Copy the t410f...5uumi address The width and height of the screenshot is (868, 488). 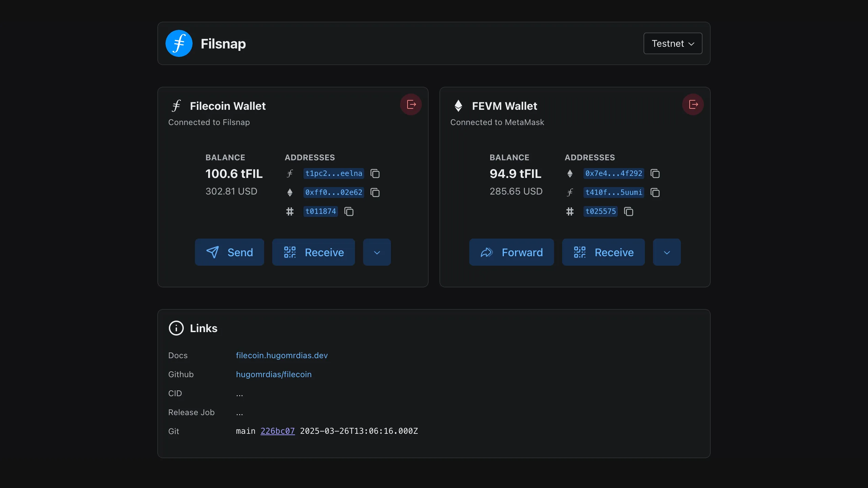tap(655, 192)
